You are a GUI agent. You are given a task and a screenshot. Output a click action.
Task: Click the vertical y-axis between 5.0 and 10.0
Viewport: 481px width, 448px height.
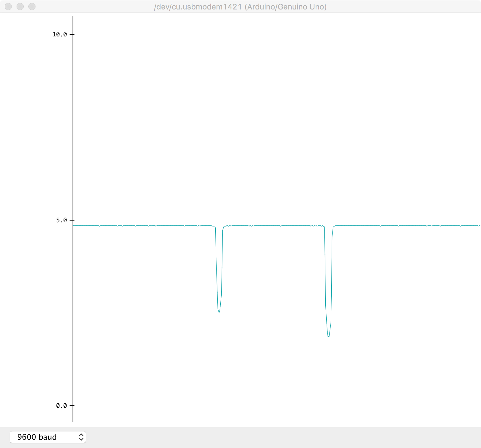[x=73, y=127]
